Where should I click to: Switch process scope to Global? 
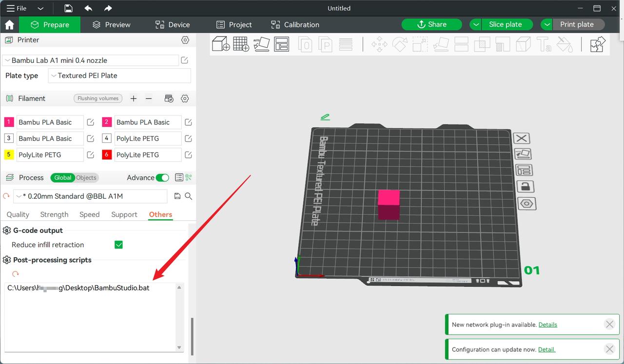tap(63, 178)
